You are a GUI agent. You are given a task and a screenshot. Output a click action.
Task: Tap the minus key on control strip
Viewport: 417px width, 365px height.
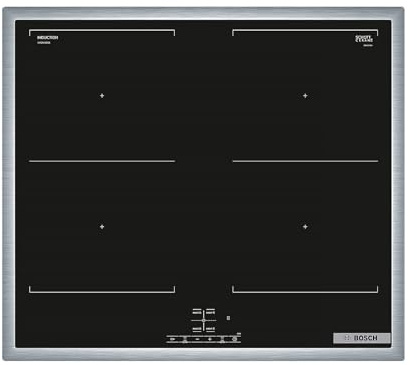(197, 339)
